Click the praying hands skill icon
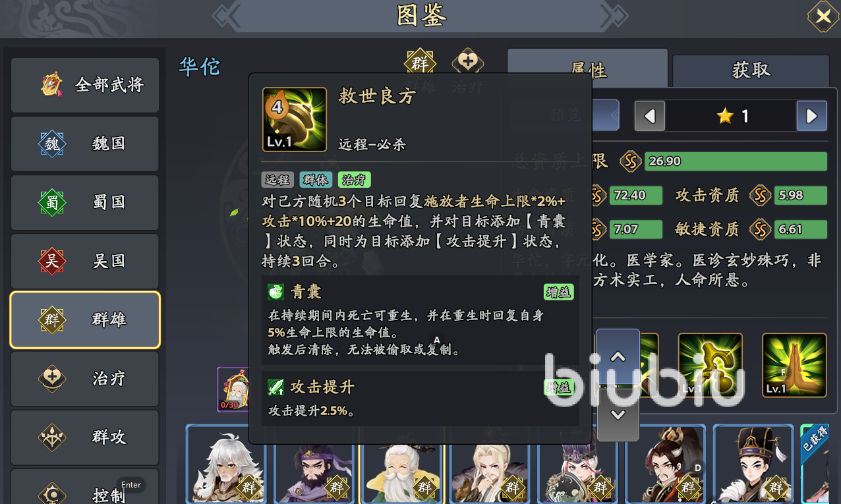Viewport: 841px width, 504px height. point(794,365)
